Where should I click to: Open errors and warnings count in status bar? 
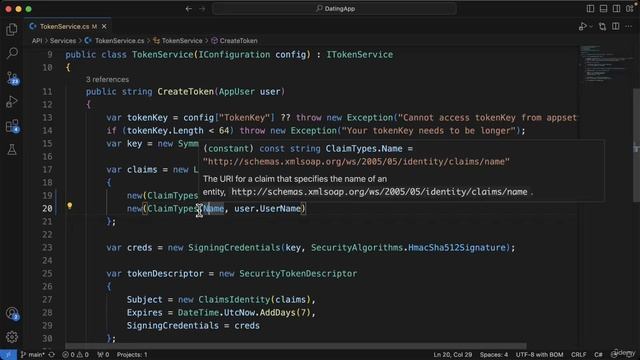pos(76,355)
